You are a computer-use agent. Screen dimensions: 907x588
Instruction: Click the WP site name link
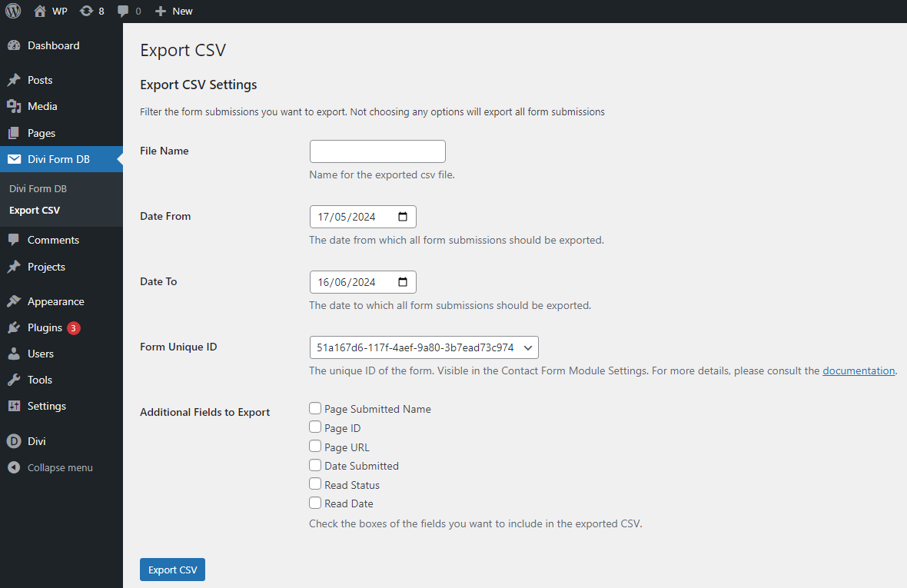[x=60, y=11]
